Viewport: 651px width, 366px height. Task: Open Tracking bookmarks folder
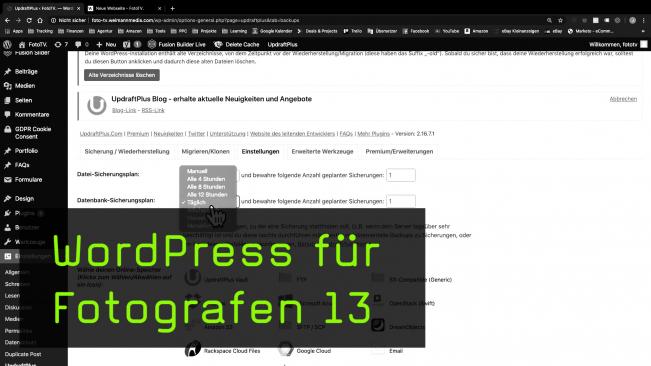coord(40,31)
